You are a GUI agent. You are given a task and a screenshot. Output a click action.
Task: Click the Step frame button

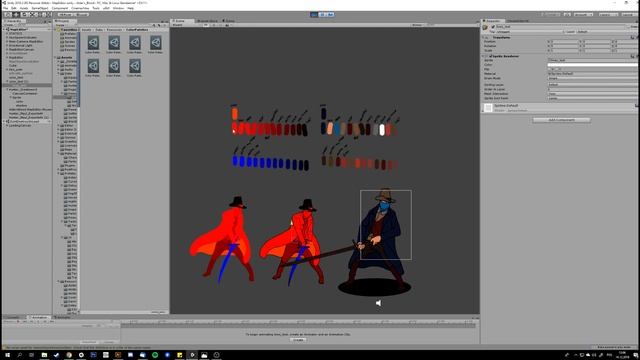[330, 14]
